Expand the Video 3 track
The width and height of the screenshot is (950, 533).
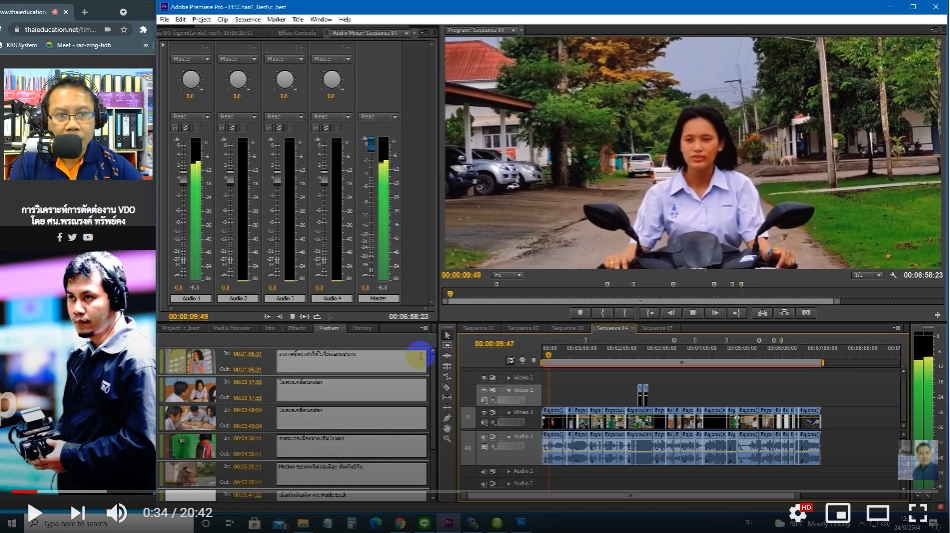pyautogui.click(x=508, y=377)
